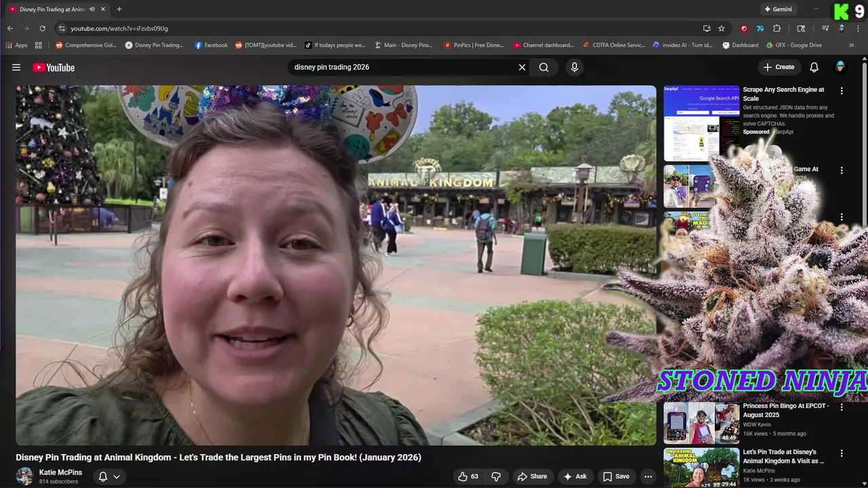Expand the bookmarks overflow chevron
Viewport: 868px width, 488px height.
(852, 45)
